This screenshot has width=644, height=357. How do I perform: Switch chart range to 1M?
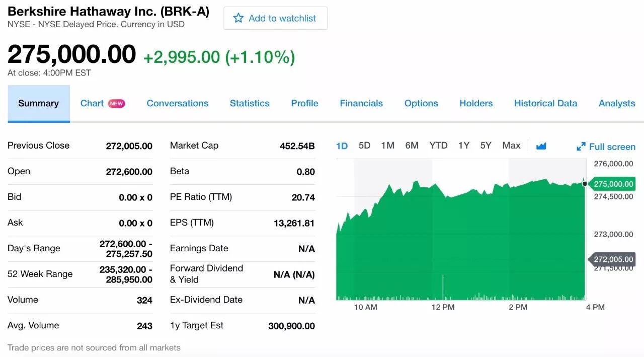pyautogui.click(x=387, y=146)
